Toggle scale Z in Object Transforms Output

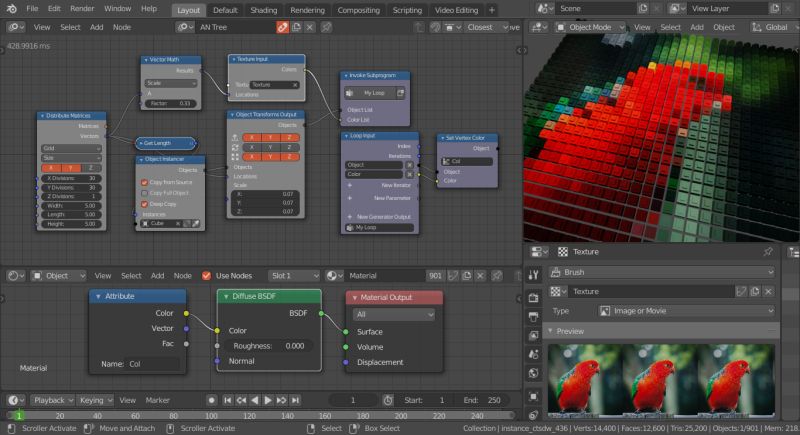click(289, 157)
